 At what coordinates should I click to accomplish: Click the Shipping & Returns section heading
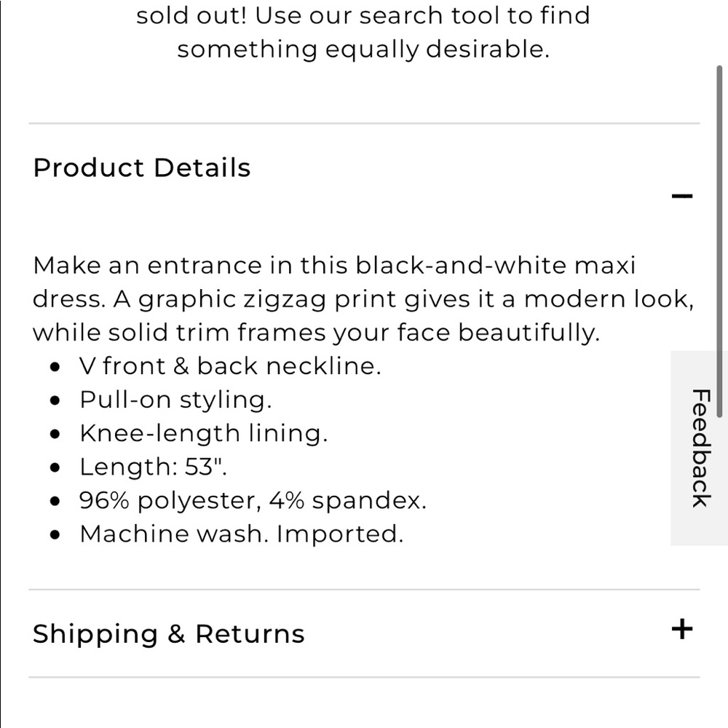169,634
